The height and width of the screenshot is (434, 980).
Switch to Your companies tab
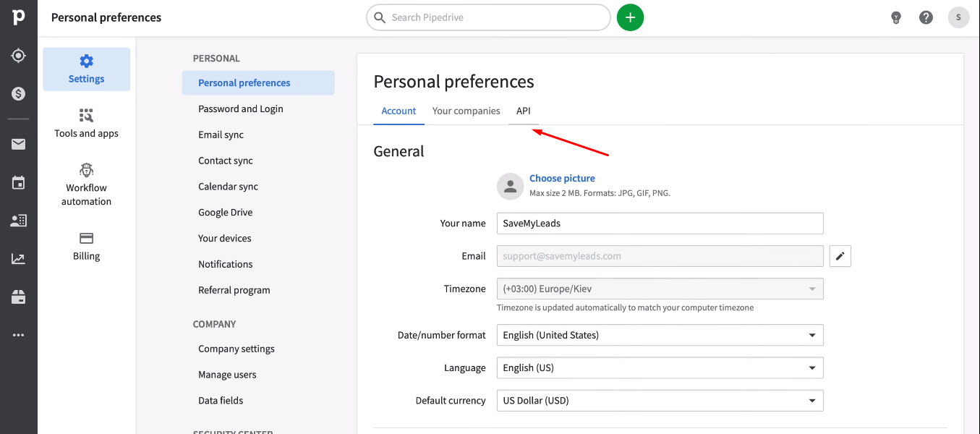click(466, 111)
